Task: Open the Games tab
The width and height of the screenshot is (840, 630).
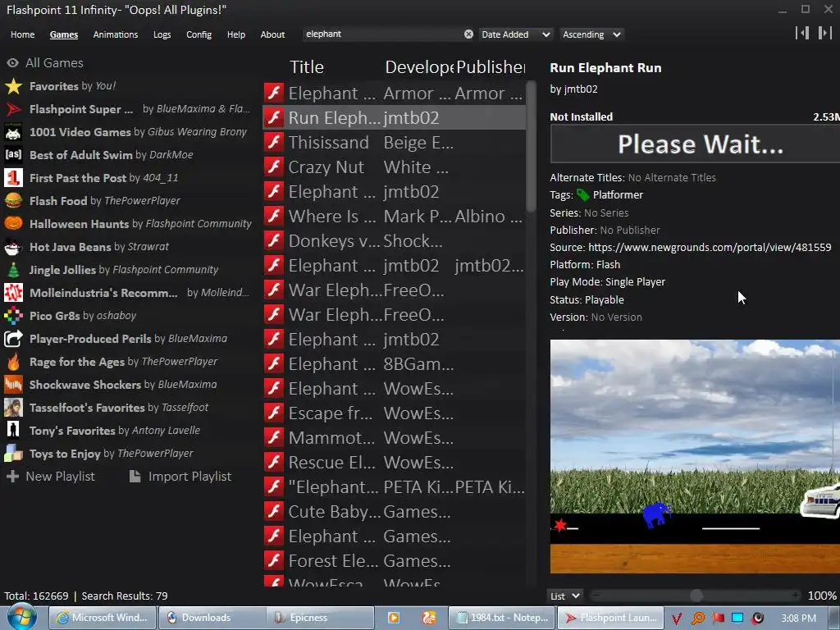Action: point(64,34)
